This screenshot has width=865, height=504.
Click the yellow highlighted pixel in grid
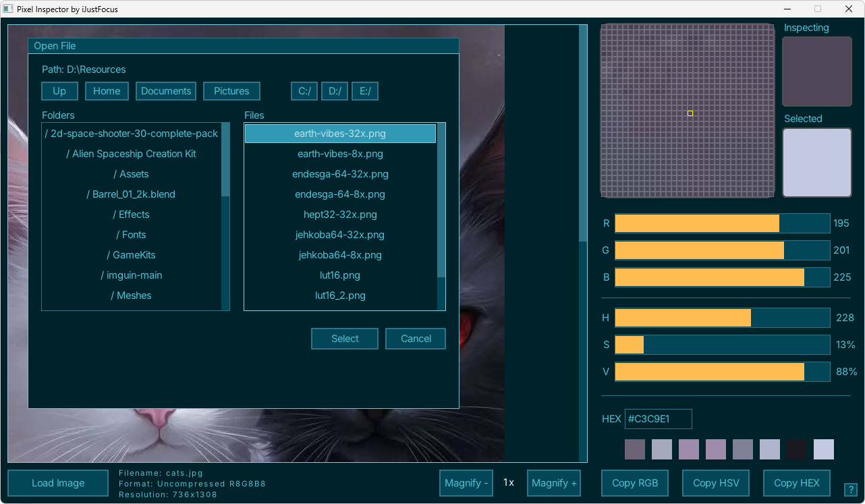tap(690, 113)
